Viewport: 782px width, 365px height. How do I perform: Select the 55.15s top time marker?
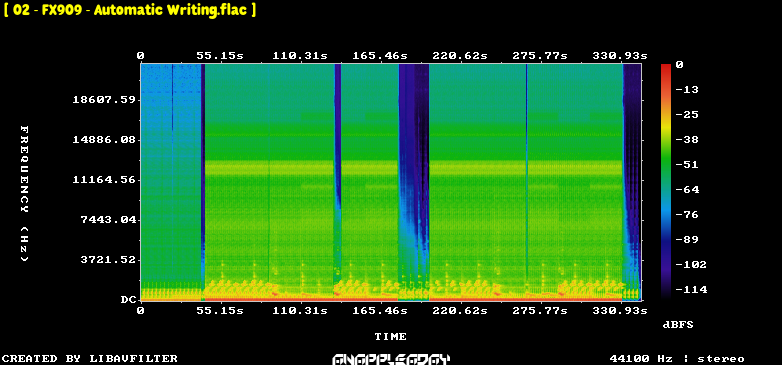[x=220, y=56]
